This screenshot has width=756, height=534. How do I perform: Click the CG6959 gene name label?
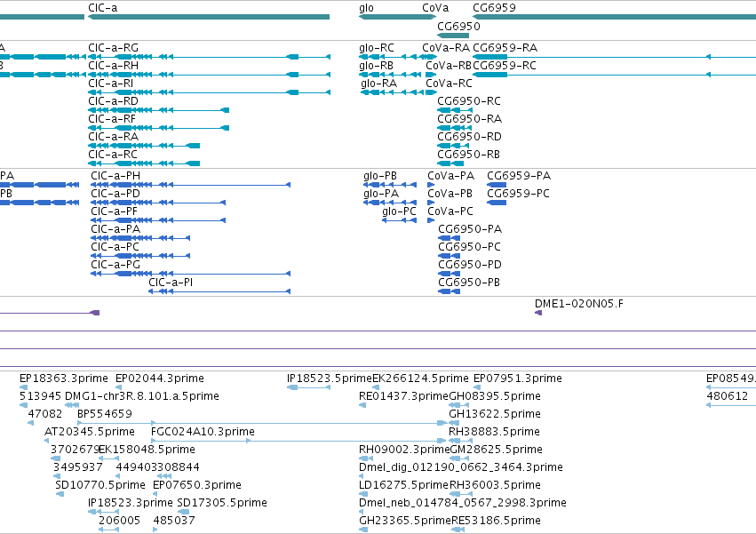pyautogui.click(x=494, y=8)
